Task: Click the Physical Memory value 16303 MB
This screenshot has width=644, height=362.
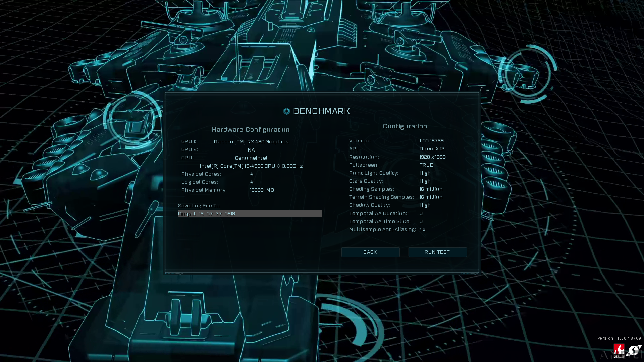Action: (262, 190)
